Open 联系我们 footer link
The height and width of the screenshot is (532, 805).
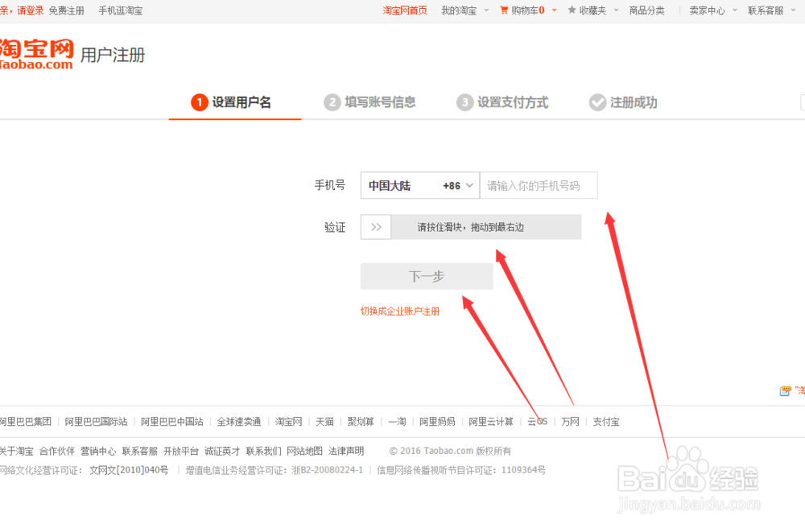pyautogui.click(x=263, y=451)
